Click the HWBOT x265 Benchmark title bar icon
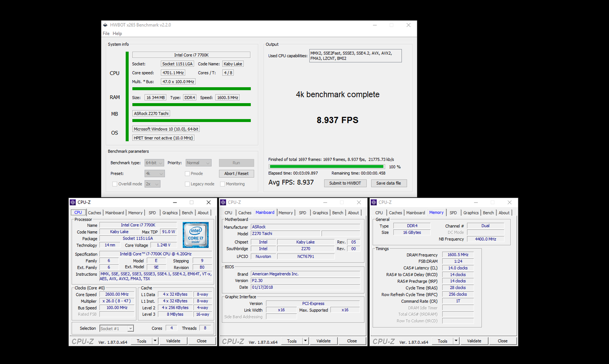Screen dimensions: 609x364 105,25
